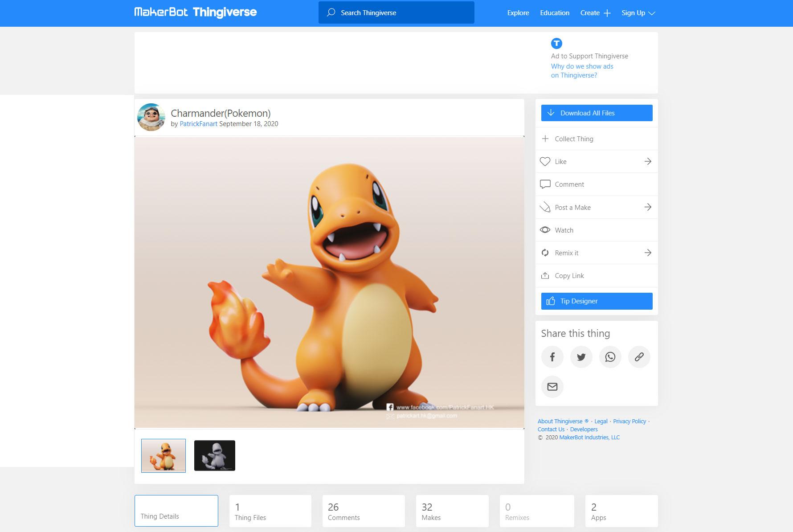Image resolution: width=793 pixels, height=532 pixels.
Task: Click the Like label
Action: click(x=561, y=161)
